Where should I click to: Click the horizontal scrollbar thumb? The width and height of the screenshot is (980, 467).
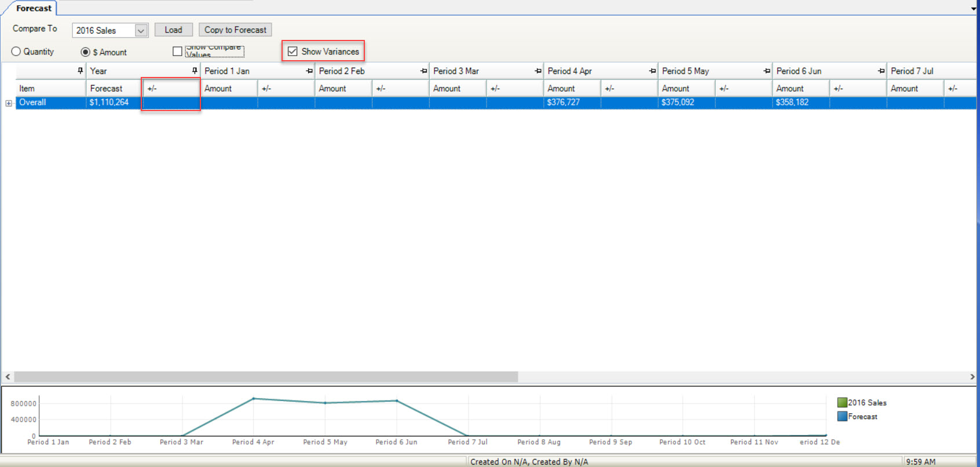click(266, 377)
